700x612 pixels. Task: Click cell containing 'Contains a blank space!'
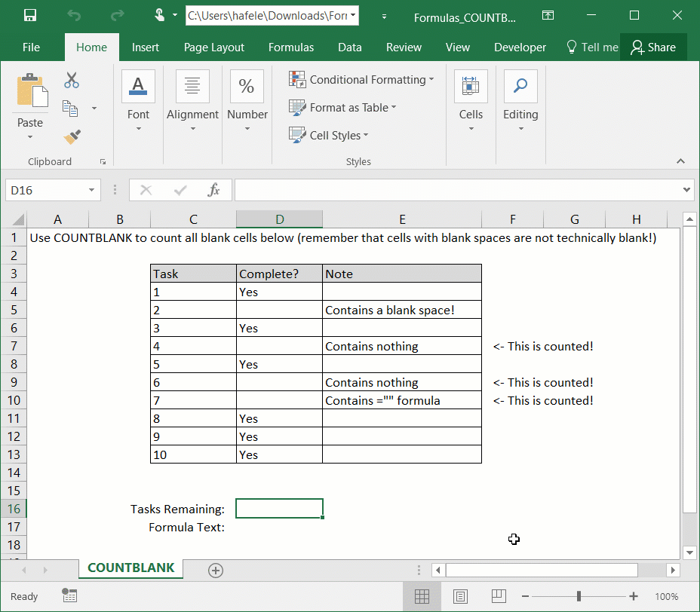click(x=402, y=310)
